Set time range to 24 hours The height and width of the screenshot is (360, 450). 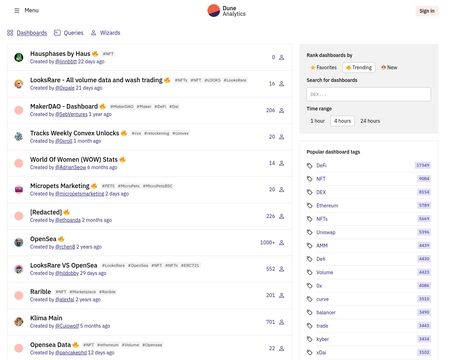370,121
